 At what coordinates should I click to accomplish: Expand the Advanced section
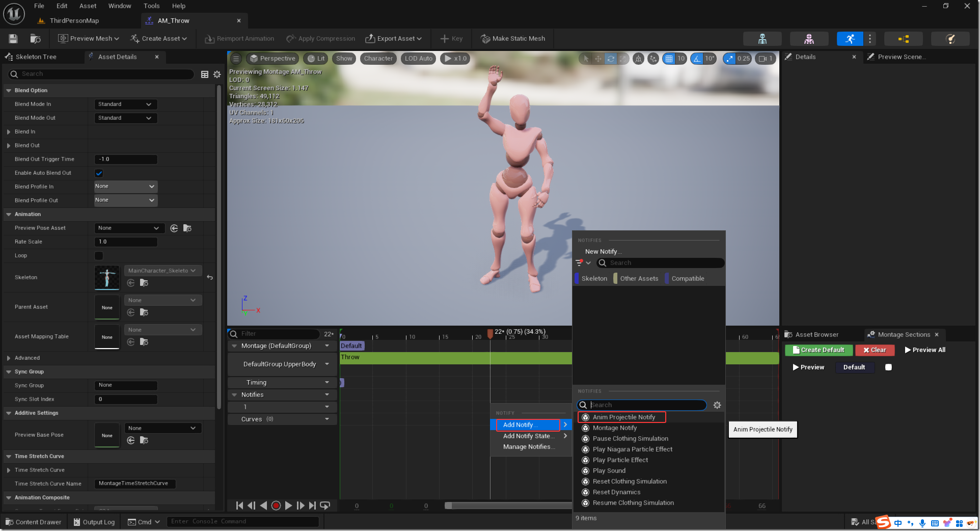click(x=9, y=358)
